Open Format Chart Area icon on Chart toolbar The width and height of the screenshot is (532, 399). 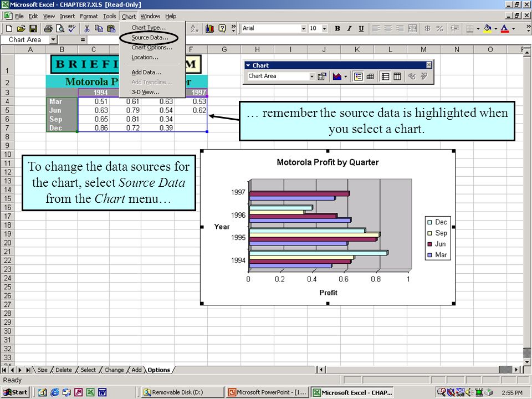(x=321, y=76)
